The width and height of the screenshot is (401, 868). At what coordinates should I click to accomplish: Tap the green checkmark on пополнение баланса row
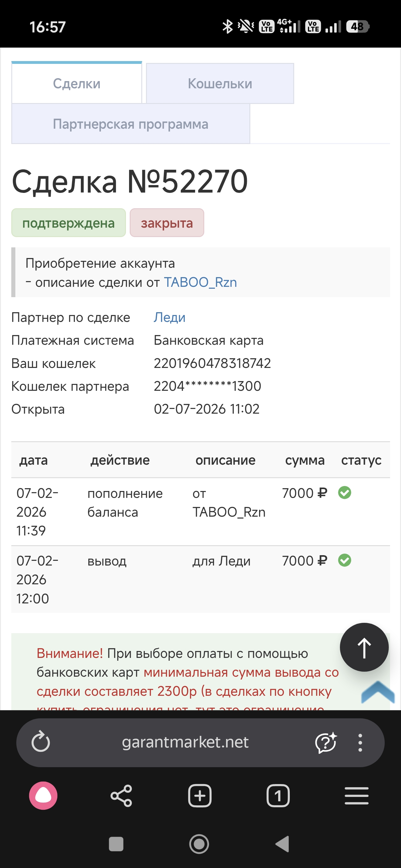(345, 493)
